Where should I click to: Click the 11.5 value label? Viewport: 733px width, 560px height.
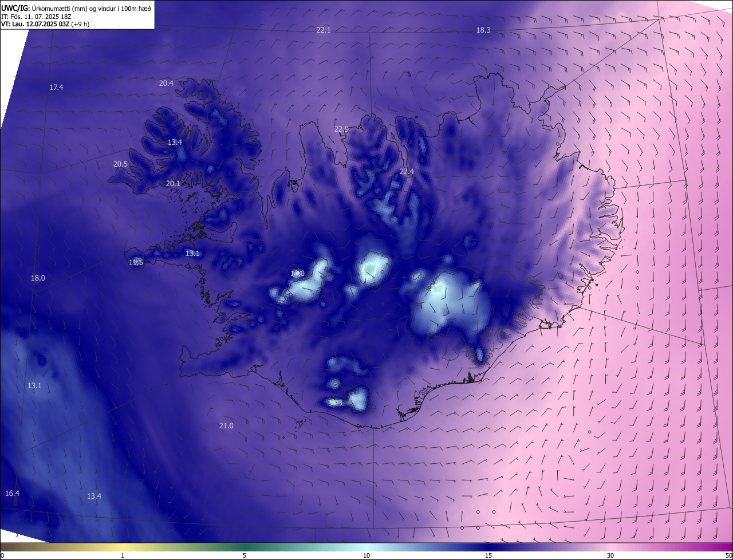click(136, 262)
